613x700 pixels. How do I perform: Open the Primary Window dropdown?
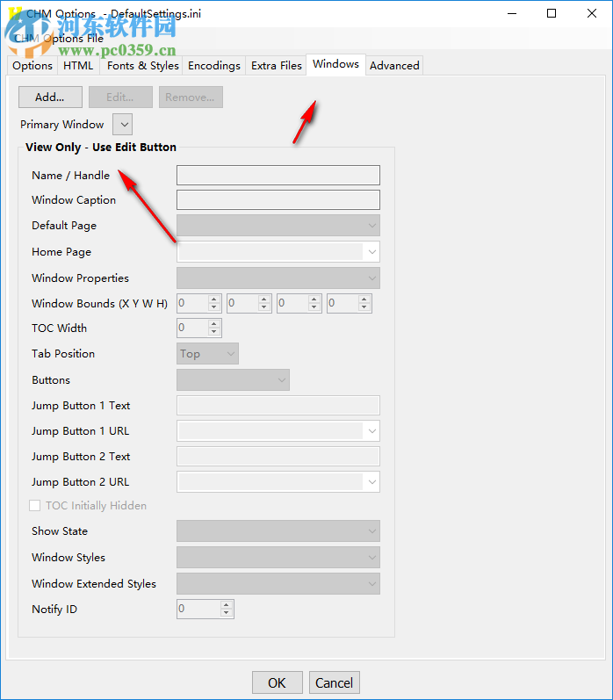tap(122, 124)
